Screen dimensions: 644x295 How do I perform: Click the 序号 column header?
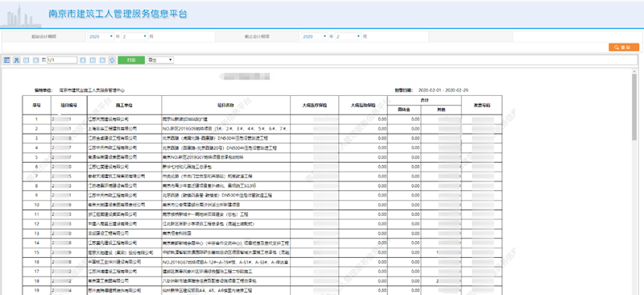point(36,106)
